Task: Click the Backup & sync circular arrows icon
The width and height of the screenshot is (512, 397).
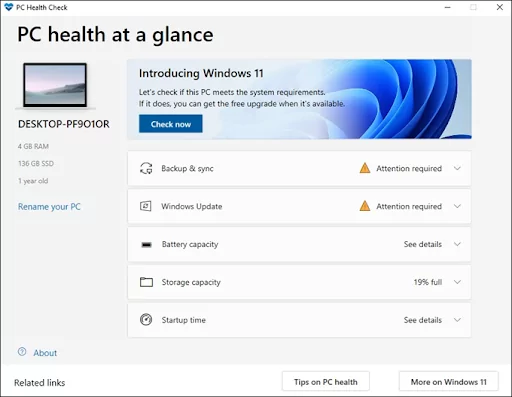Action: point(146,168)
